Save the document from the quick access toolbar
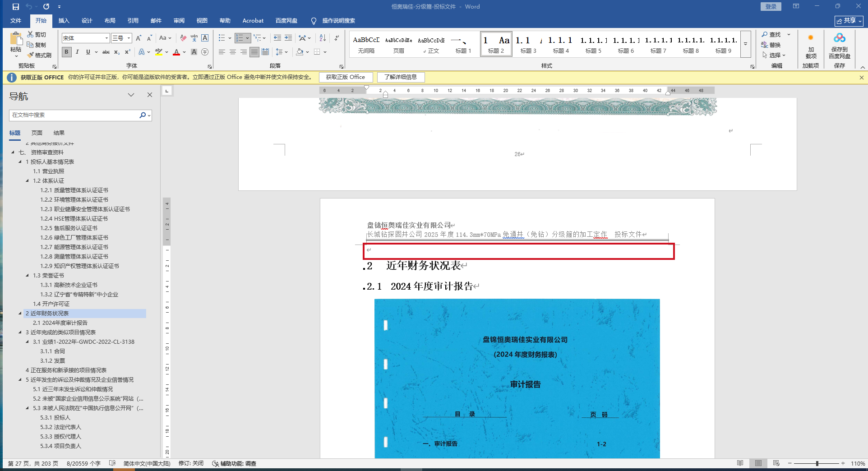This screenshot has width=868, height=471. tap(16, 7)
